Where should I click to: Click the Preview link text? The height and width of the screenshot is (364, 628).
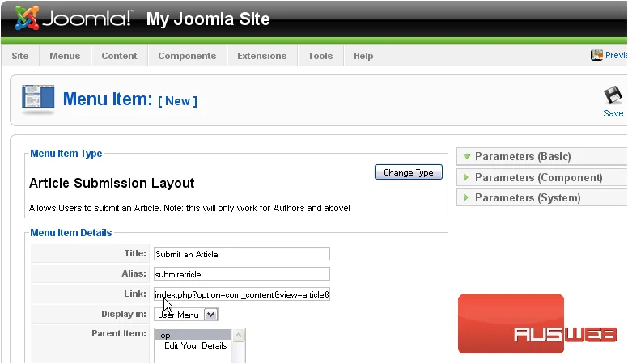(616, 55)
